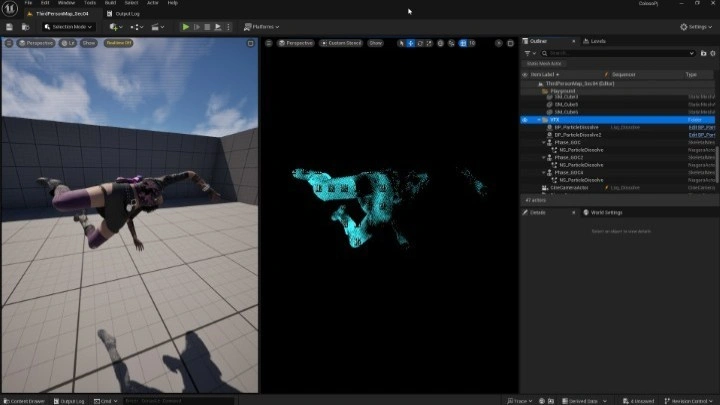Click the Lit view mode button

point(71,43)
